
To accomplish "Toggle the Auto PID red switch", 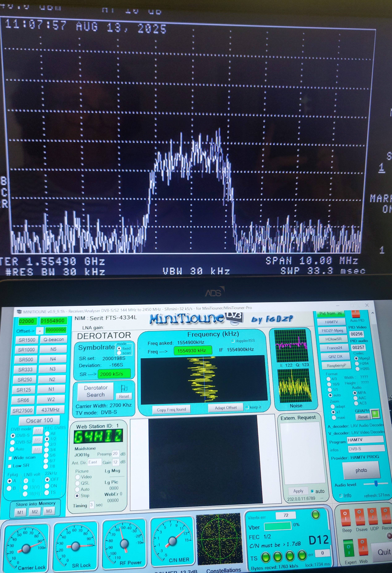I will 356,314.
